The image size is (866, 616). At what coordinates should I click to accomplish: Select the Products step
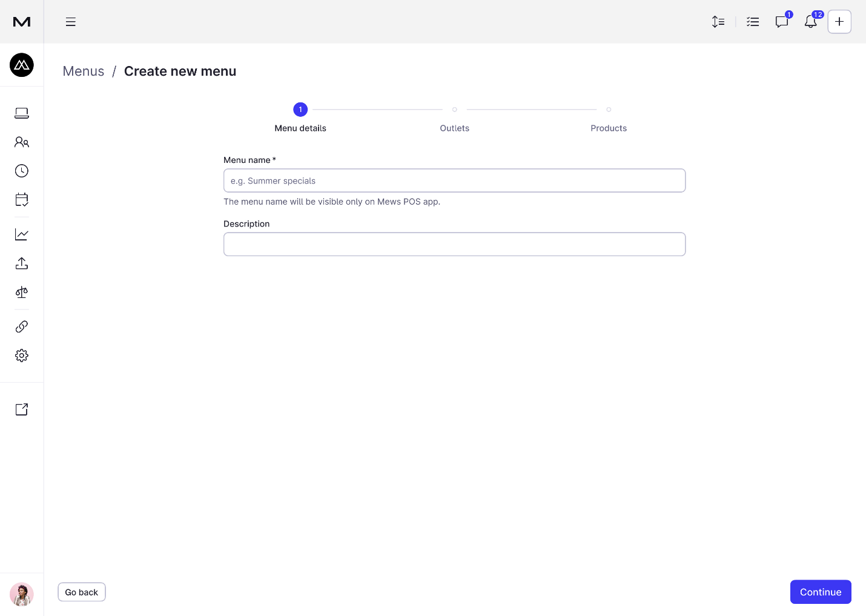[x=608, y=119]
